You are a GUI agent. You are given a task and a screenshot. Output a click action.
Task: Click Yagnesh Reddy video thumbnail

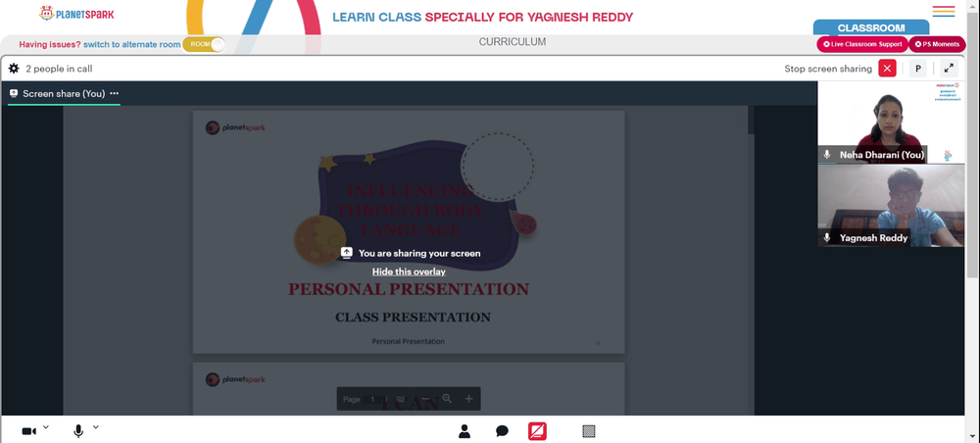pyautogui.click(x=891, y=206)
